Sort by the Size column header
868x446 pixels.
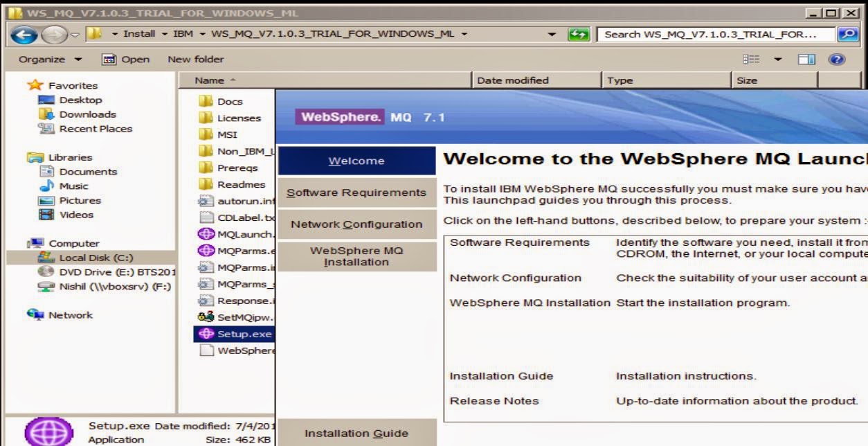[x=775, y=80]
